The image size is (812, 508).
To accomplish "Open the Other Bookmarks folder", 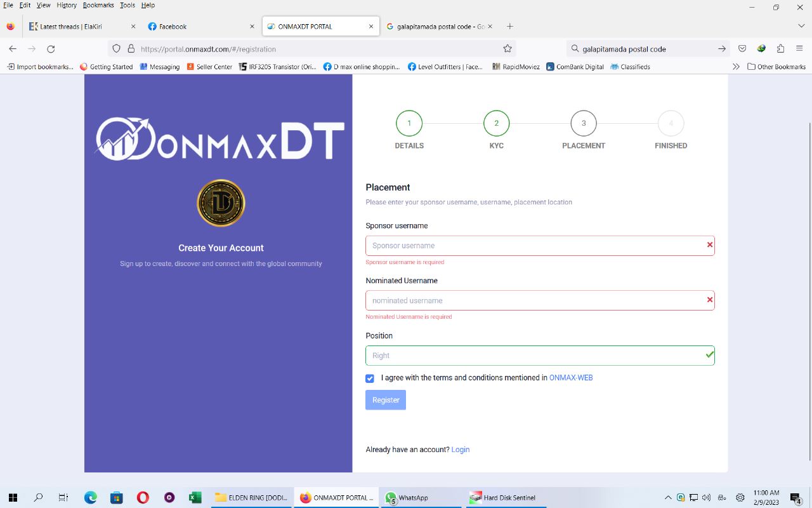I will coord(776,67).
